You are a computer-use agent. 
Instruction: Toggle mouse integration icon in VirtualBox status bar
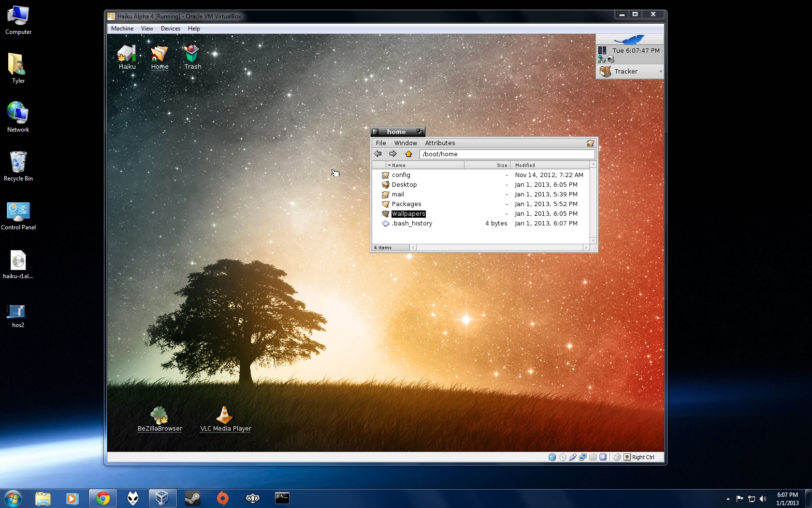tap(617, 457)
